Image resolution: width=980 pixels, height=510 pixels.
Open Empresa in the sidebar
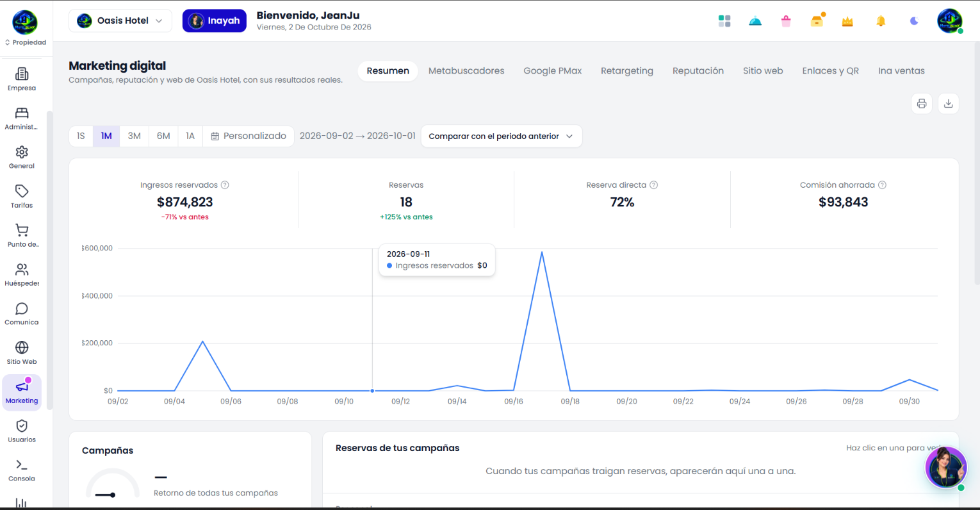[22, 79]
